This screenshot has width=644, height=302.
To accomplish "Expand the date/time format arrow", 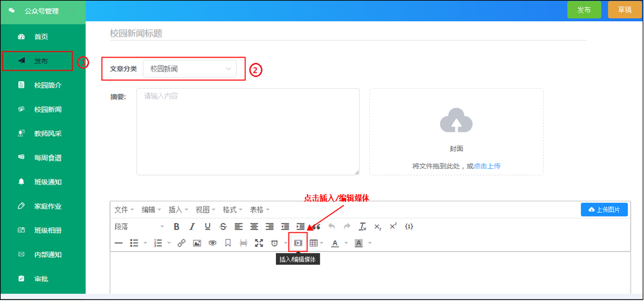I will point(286,244).
